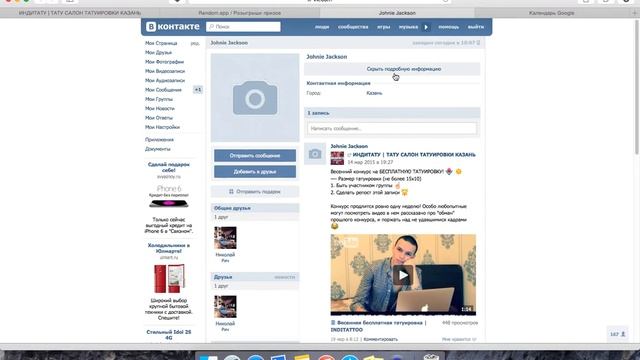Open the post author name Johnie Jackson
The image size is (640, 360).
click(x=349, y=146)
